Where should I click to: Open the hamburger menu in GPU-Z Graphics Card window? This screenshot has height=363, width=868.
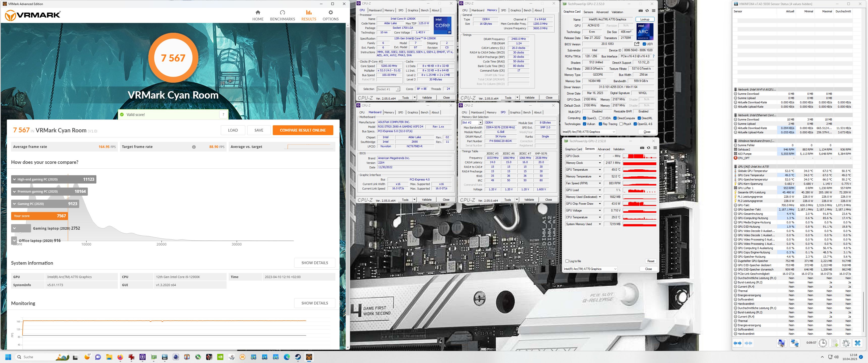click(653, 11)
